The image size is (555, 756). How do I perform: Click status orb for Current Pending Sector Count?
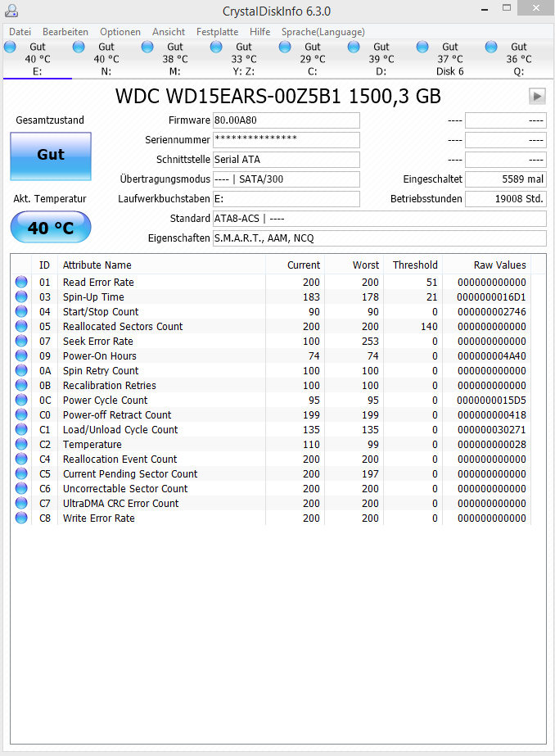21,473
